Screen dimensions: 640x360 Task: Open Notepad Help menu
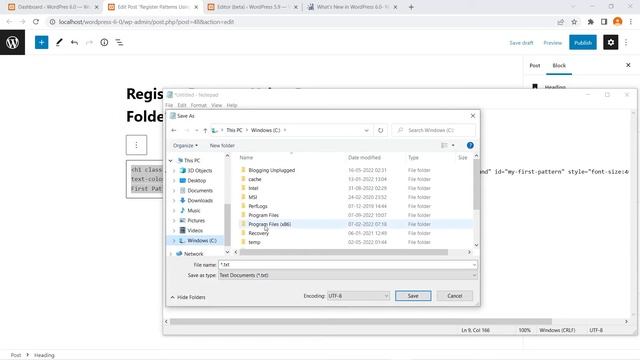click(232, 105)
